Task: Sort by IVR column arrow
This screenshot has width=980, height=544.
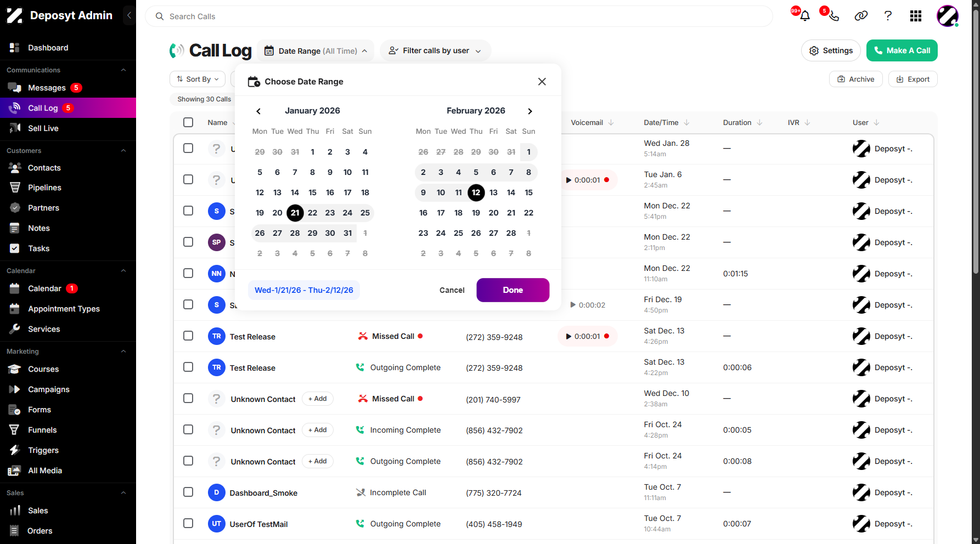Action: (807, 122)
